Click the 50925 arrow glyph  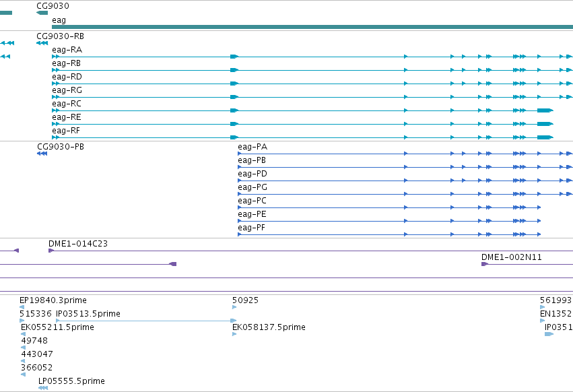coord(234,307)
